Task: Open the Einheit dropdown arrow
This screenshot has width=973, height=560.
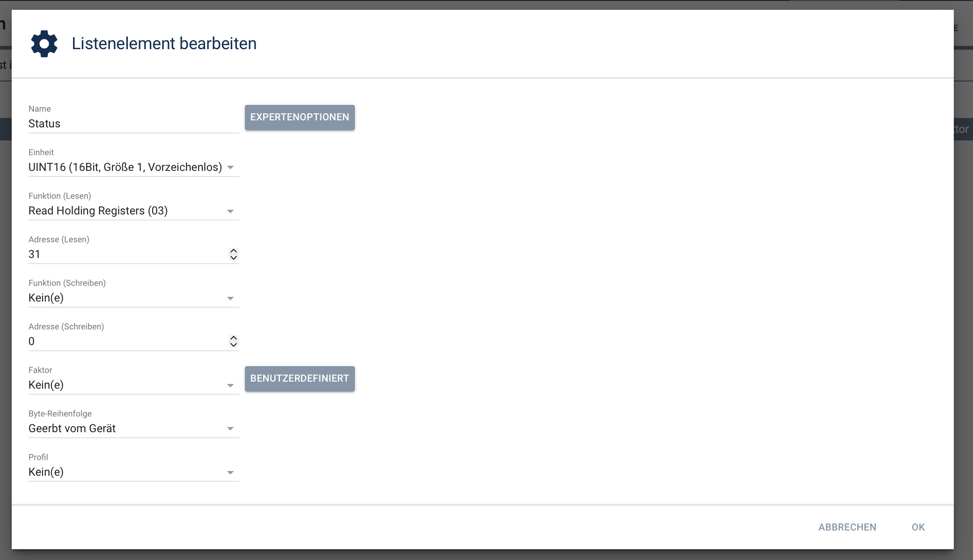Action: (230, 168)
